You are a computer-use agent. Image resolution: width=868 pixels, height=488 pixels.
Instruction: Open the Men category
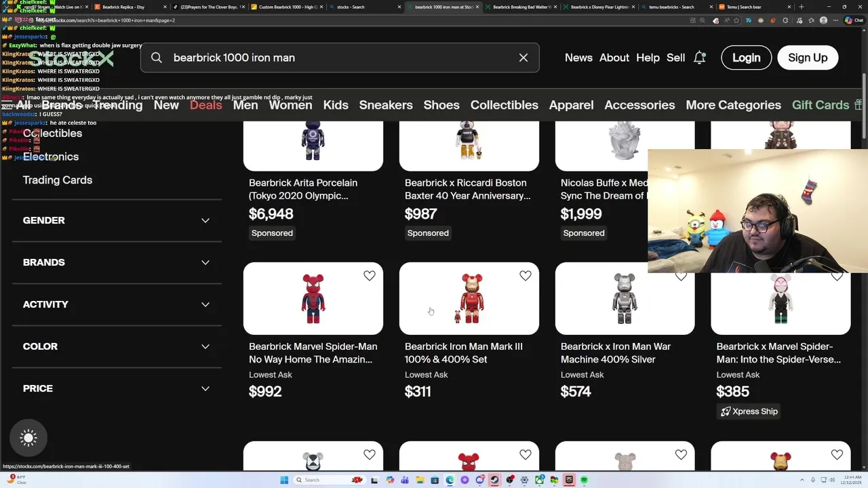click(x=245, y=105)
